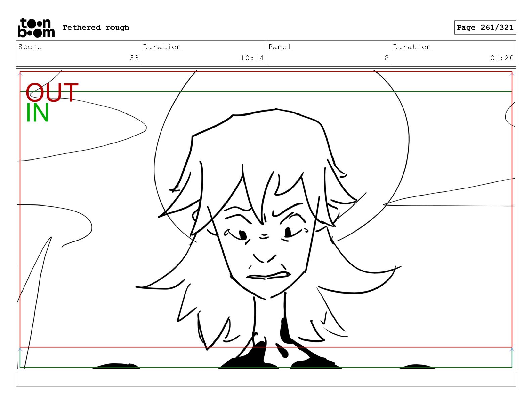Click the red OUT camera label
The height and width of the screenshot is (411, 532).
(x=52, y=93)
